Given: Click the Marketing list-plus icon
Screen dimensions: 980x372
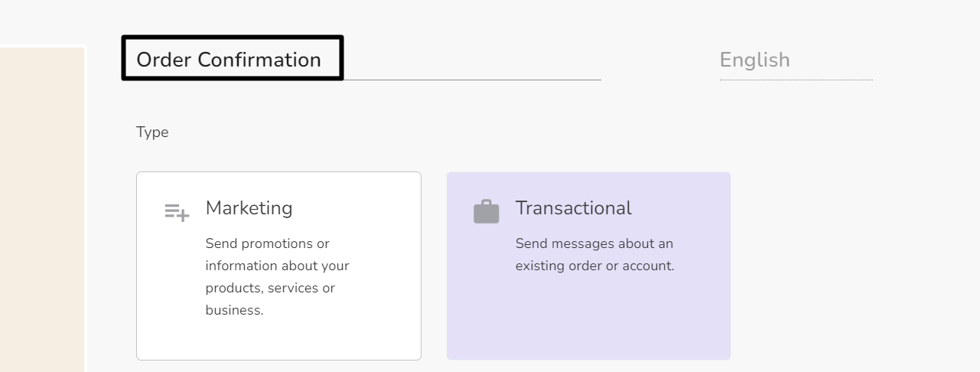Looking at the screenshot, I should pos(177,213).
